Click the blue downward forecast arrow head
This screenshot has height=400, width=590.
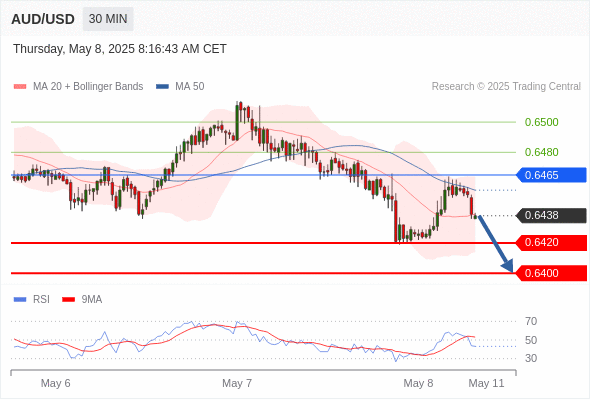pos(508,266)
